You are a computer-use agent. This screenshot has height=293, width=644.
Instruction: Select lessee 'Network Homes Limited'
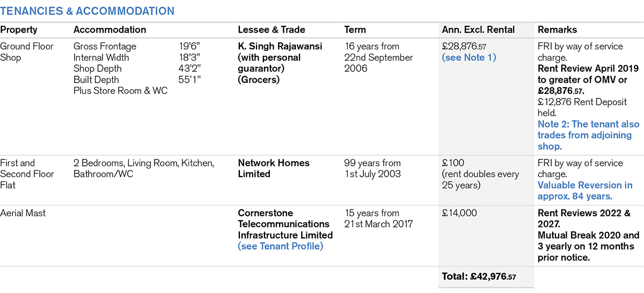coord(274,169)
